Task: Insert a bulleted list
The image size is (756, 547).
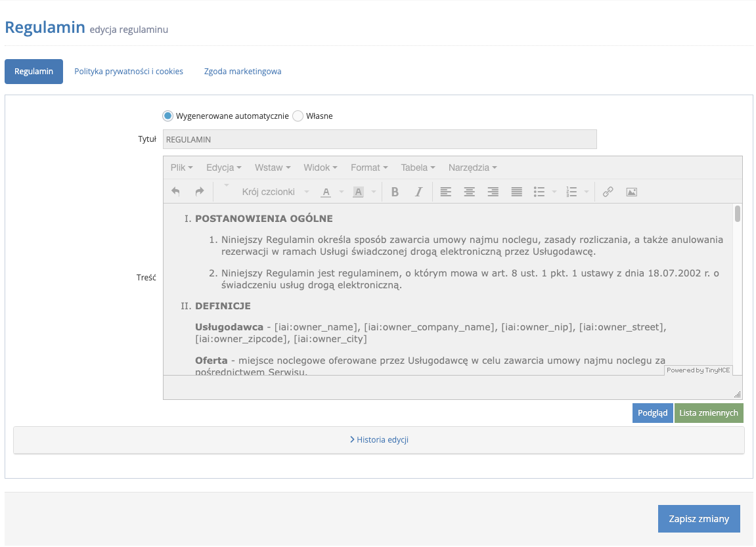Action: [539, 192]
